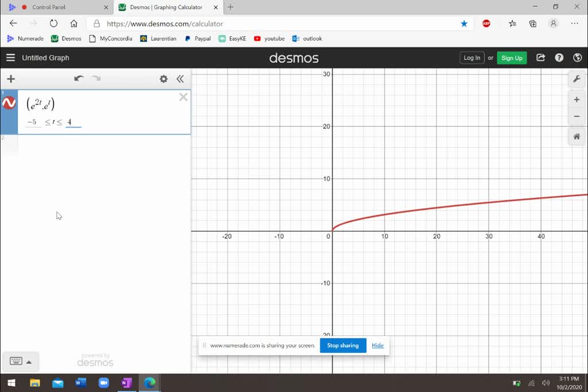Screen dimensions: 588x392
Task: Open the expression list settings gear
Action: click(163, 79)
